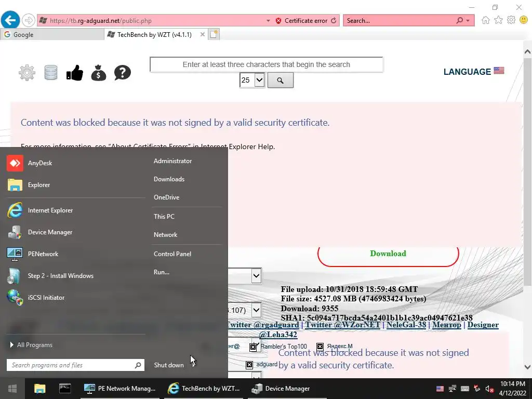Click the on-screen keyboard tray icon
The height and width of the screenshot is (399, 532).
pyautogui.click(x=465, y=389)
